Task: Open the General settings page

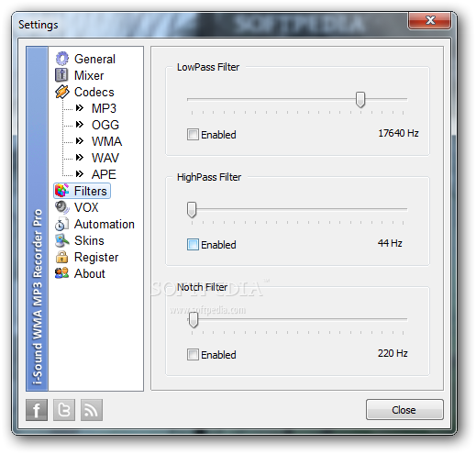Action: [x=94, y=59]
